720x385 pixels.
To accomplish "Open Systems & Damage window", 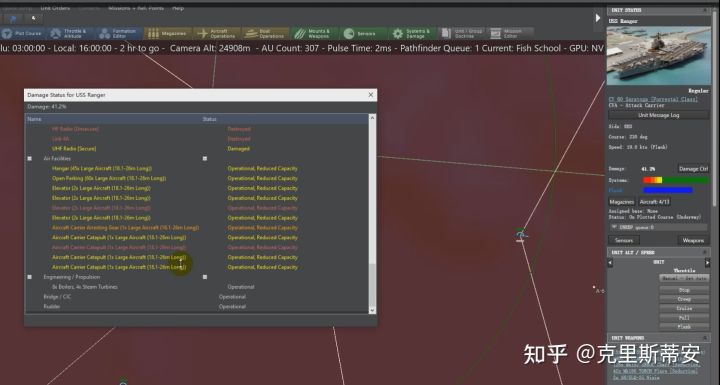I will (412, 33).
